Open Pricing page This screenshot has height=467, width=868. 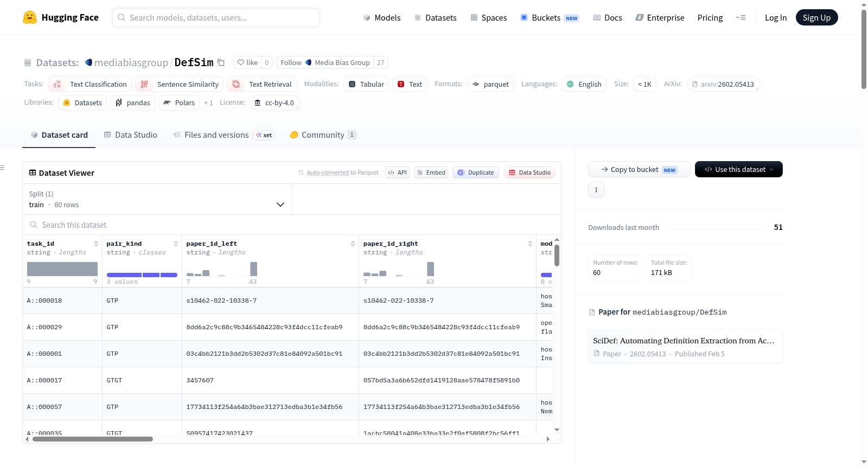click(710, 17)
